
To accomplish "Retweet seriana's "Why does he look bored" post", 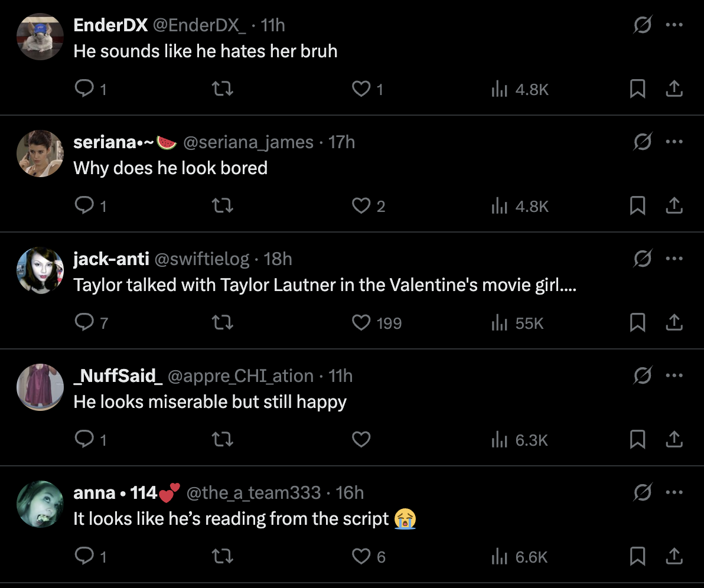I will tap(223, 205).
